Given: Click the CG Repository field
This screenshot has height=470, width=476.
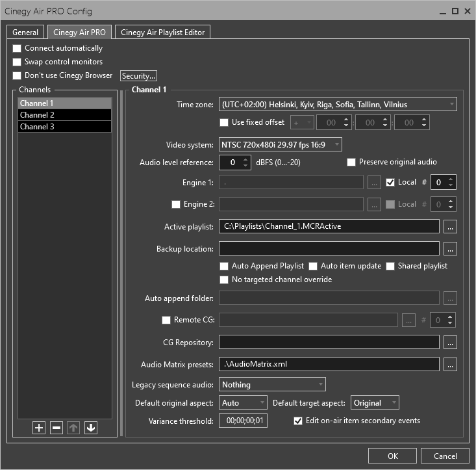Looking at the screenshot, I should [329, 343].
